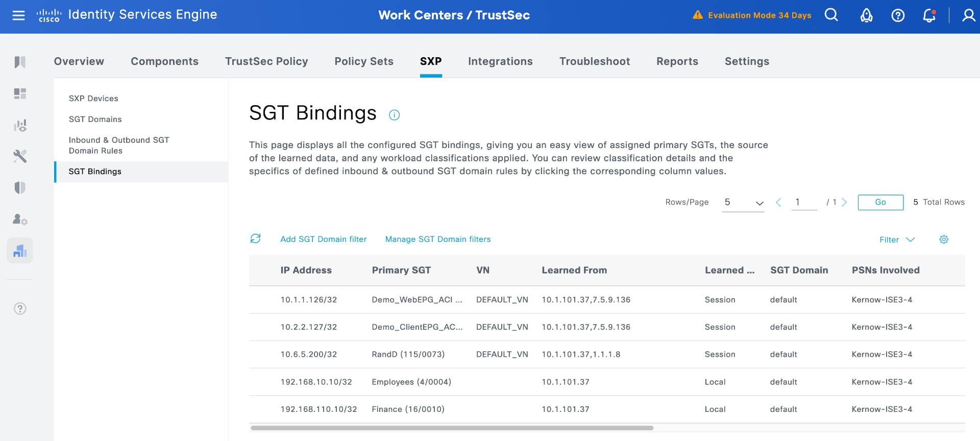This screenshot has height=441, width=980.
Task: Click the page number input field
Action: (x=804, y=202)
